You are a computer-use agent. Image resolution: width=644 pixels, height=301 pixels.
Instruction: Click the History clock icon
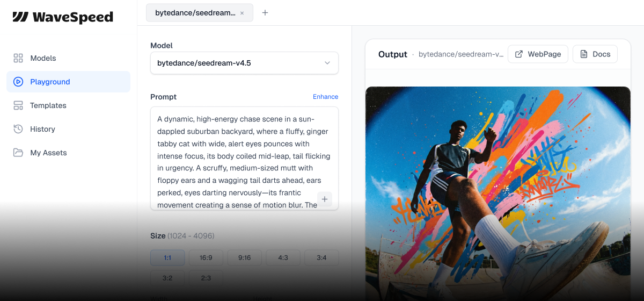point(18,129)
